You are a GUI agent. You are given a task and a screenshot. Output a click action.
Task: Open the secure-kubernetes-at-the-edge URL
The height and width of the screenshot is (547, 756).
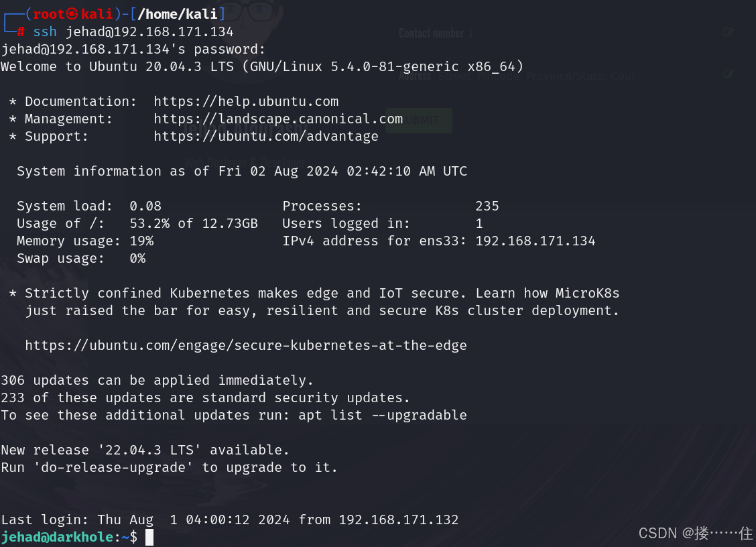pos(246,345)
